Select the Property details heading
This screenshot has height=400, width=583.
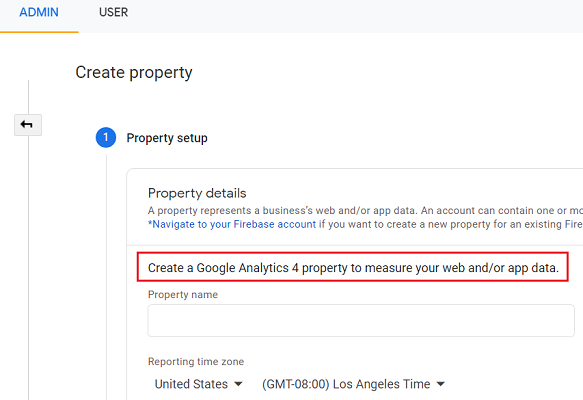[197, 193]
